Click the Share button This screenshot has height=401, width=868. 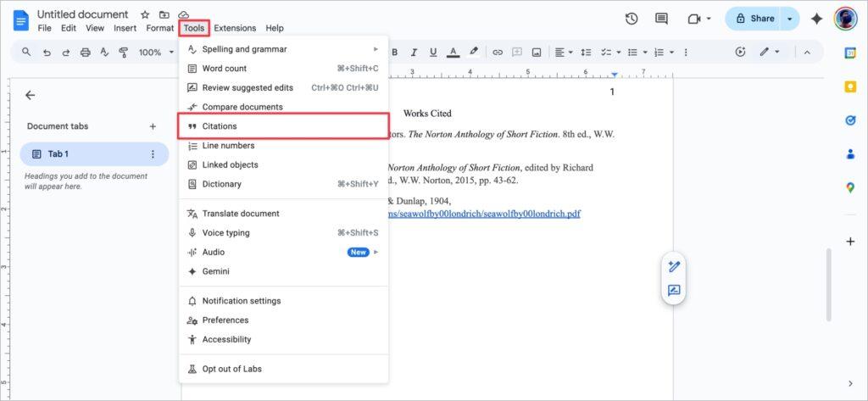pos(754,19)
